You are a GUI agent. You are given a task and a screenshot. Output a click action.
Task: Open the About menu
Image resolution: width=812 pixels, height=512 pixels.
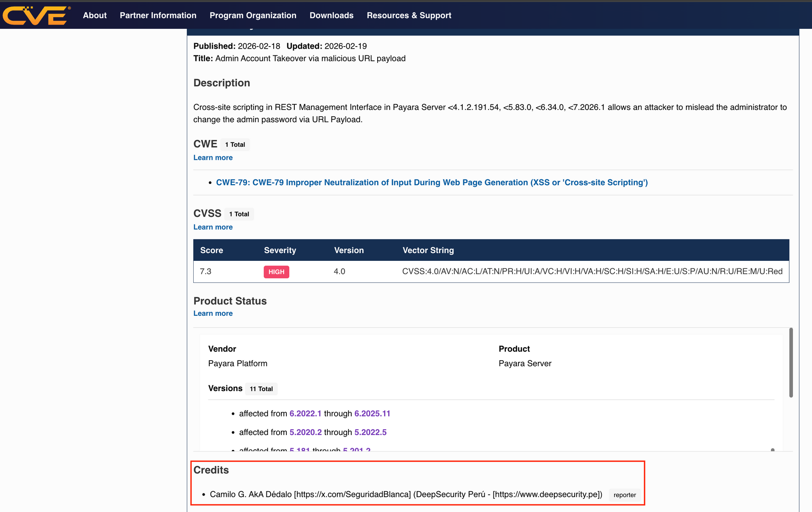tap(94, 15)
